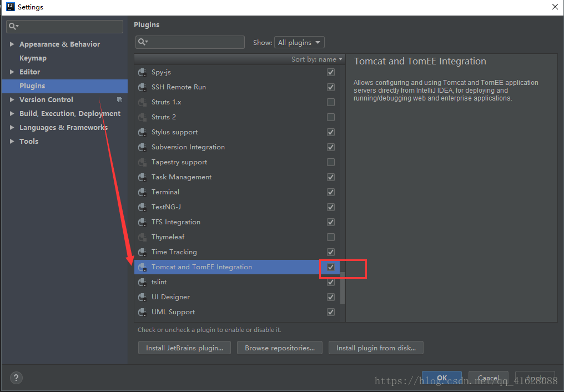Open help with the question mark icon

tap(16, 378)
